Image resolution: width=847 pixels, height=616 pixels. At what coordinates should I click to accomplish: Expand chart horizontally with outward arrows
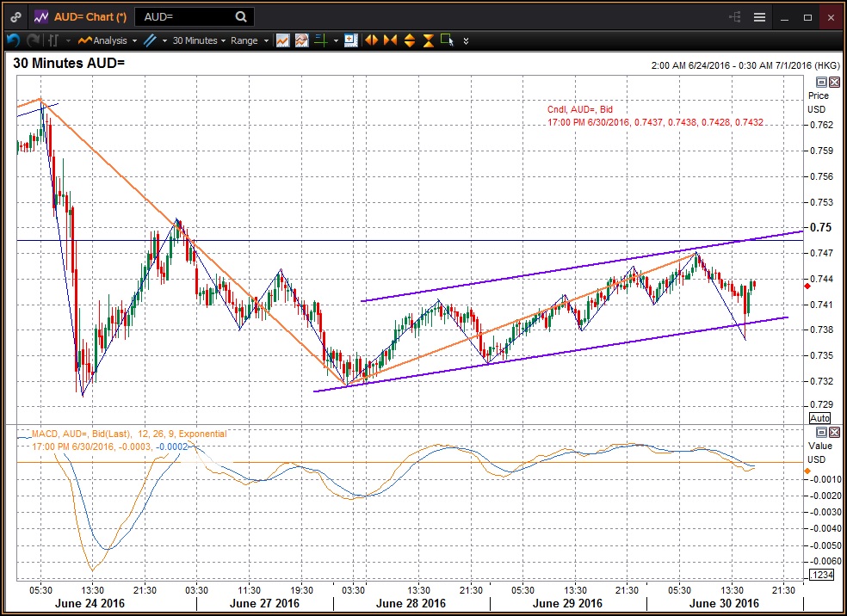(x=371, y=40)
